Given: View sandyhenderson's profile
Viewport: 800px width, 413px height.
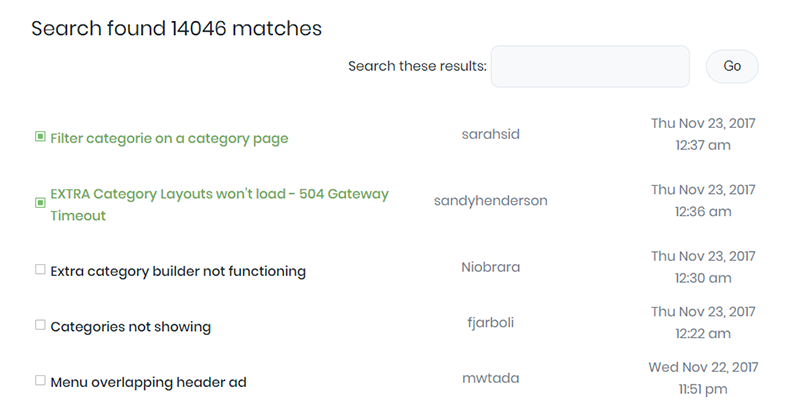Looking at the screenshot, I should 491,201.
